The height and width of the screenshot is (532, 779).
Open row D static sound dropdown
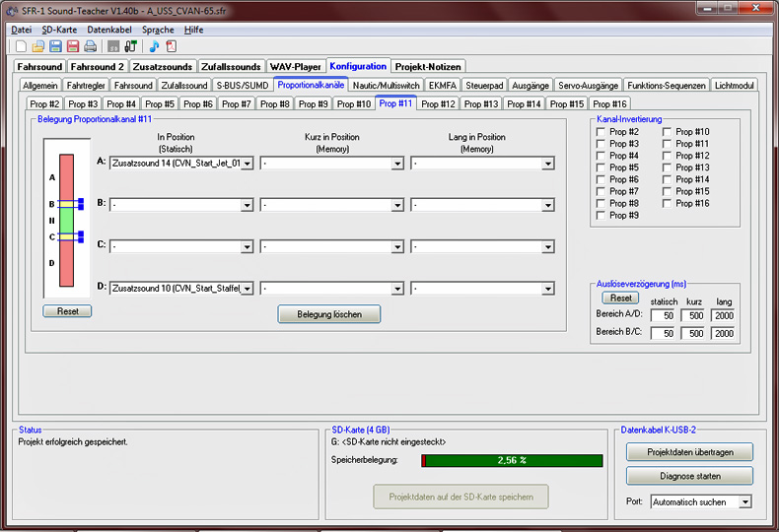pyautogui.click(x=247, y=289)
